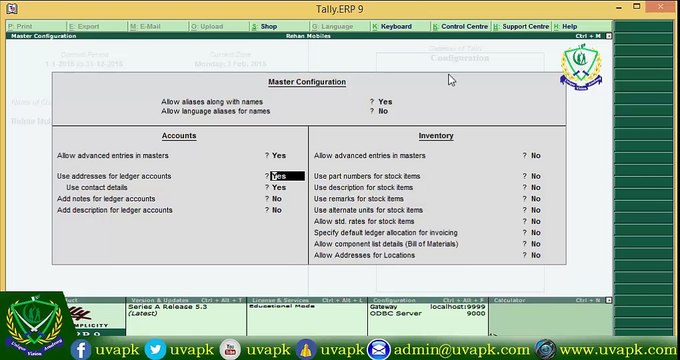Click the 'Version & Updates' panel header
The width and height of the screenshot is (680, 360).
186,300
